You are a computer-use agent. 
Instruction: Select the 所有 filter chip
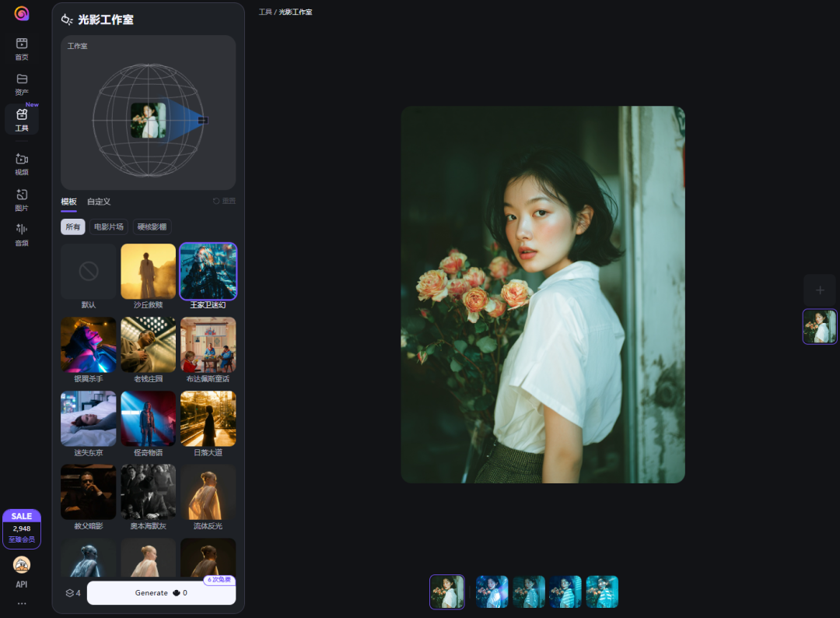point(73,227)
